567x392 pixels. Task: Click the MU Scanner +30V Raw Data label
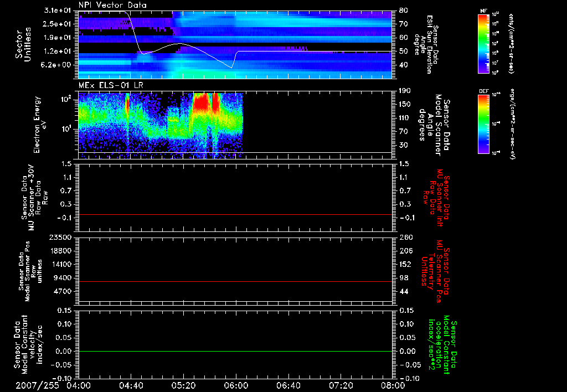tap(34, 198)
